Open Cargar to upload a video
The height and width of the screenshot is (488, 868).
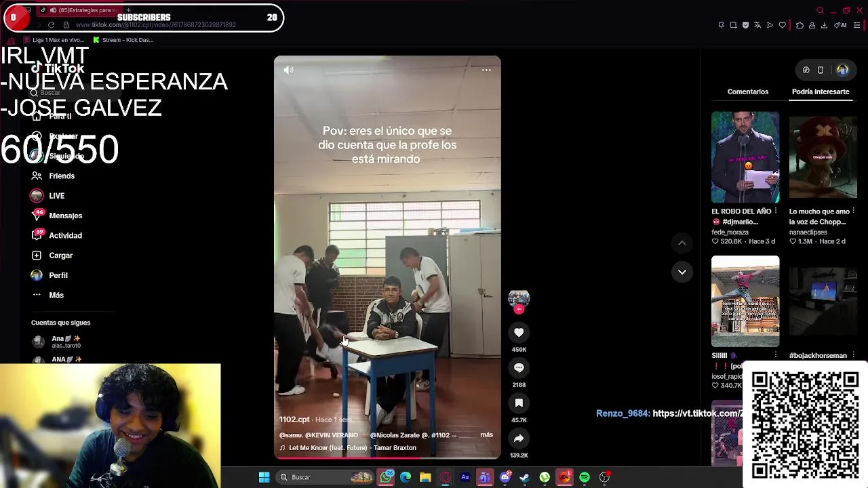point(52,256)
